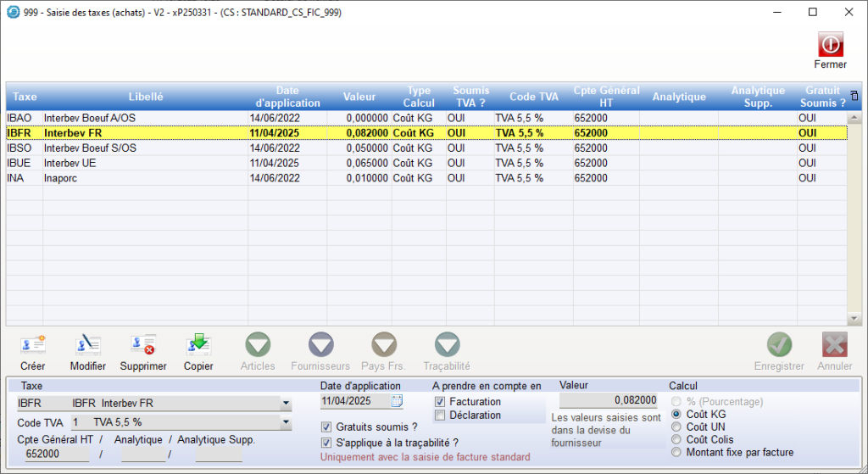Screen dimensions: 868x474
Task: Click the Créer icon
Action: (32, 345)
